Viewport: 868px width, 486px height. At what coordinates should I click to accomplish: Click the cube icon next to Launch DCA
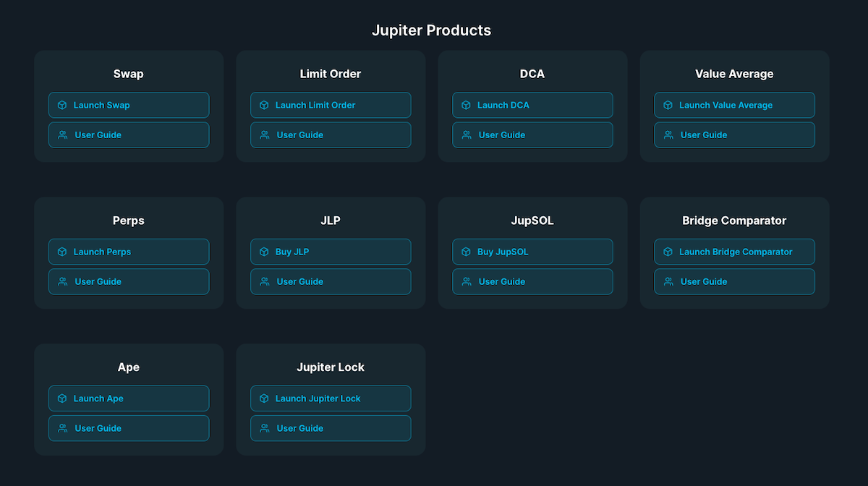point(466,106)
